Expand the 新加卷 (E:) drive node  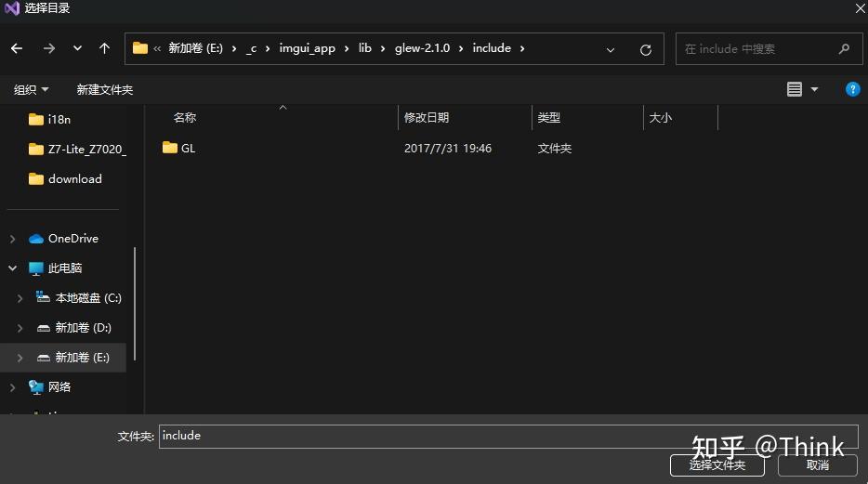[20, 358]
